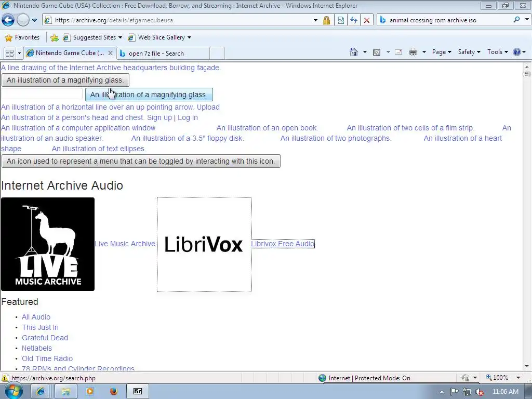The width and height of the screenshot is (532, 399).
Task: Click the text ellipses illustration link
Action: point(99,149)
